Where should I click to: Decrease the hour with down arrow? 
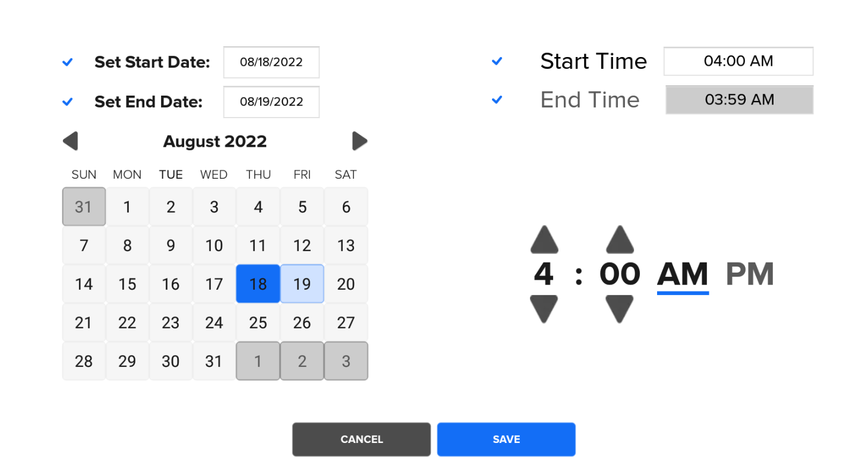pyautogui.click(x=544, y=309)
